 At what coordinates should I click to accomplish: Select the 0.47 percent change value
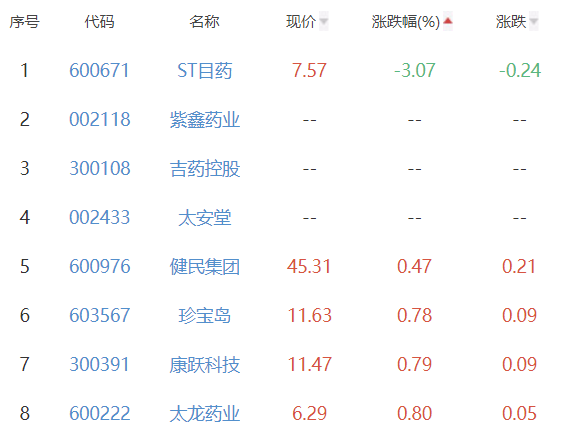click(414, 266)
